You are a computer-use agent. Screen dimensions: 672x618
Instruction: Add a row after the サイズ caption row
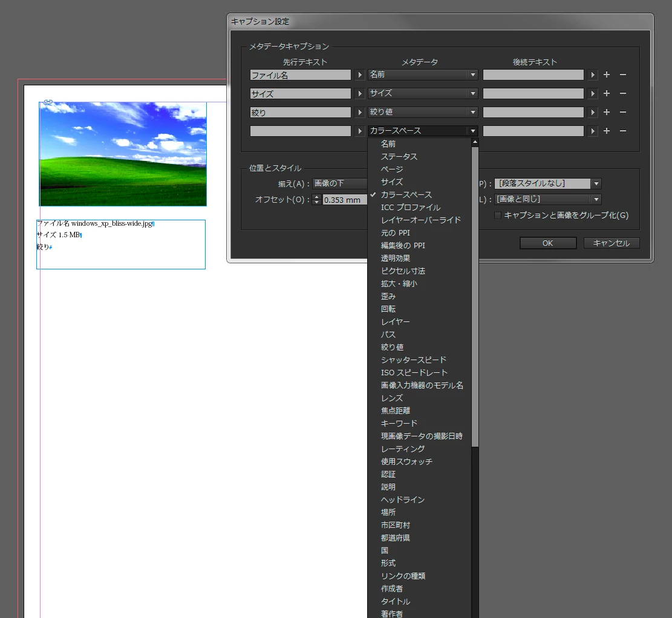[607, 93]
